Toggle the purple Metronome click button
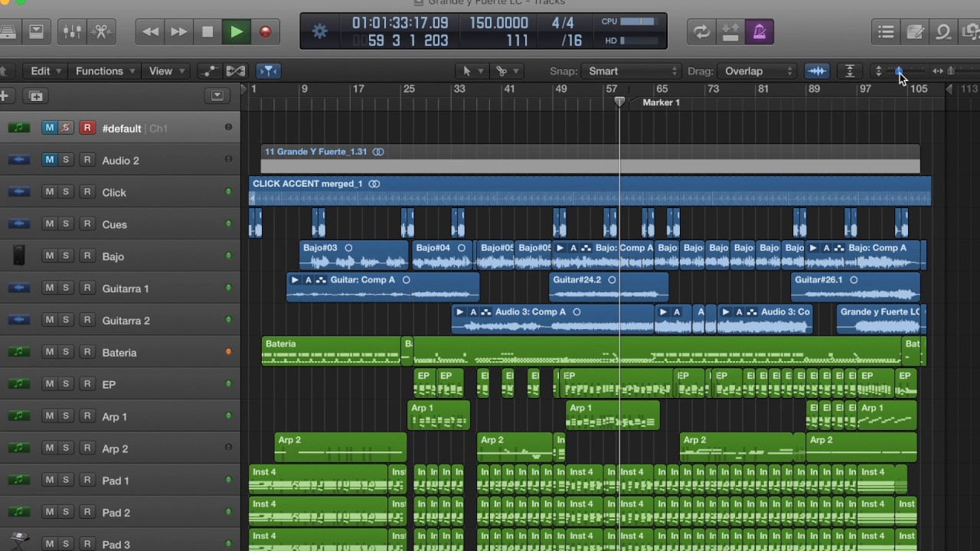The image size is (980, 551). (759, 32)
